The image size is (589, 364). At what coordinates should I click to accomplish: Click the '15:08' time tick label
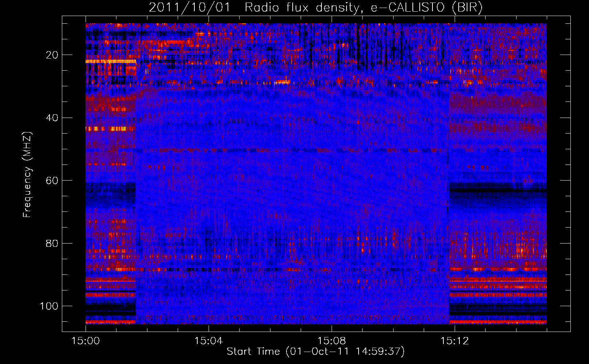332,341
